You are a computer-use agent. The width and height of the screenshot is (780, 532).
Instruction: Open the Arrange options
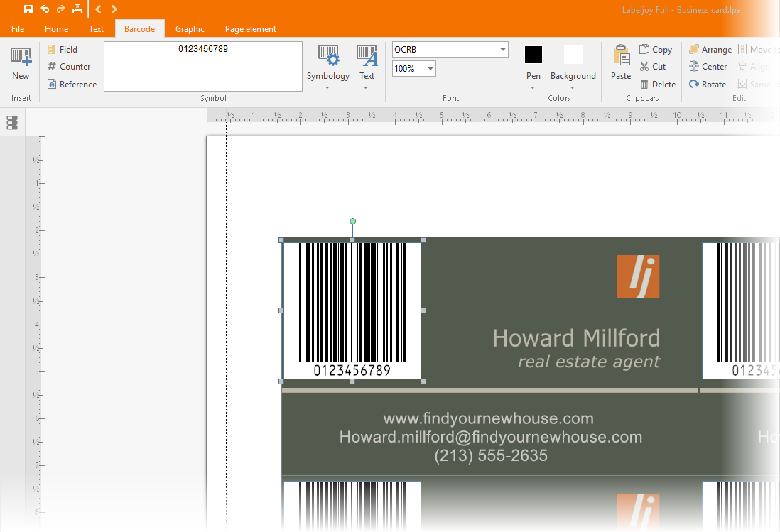pos(710,49)
